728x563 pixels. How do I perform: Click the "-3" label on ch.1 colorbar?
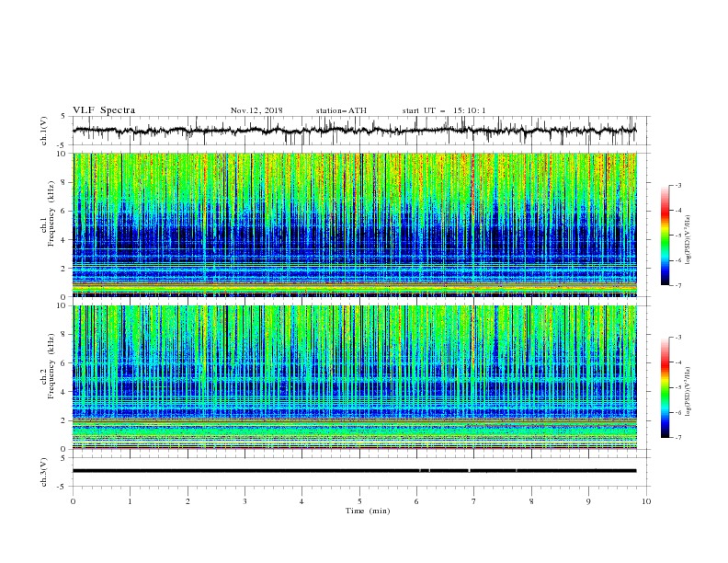pos(678,185)
